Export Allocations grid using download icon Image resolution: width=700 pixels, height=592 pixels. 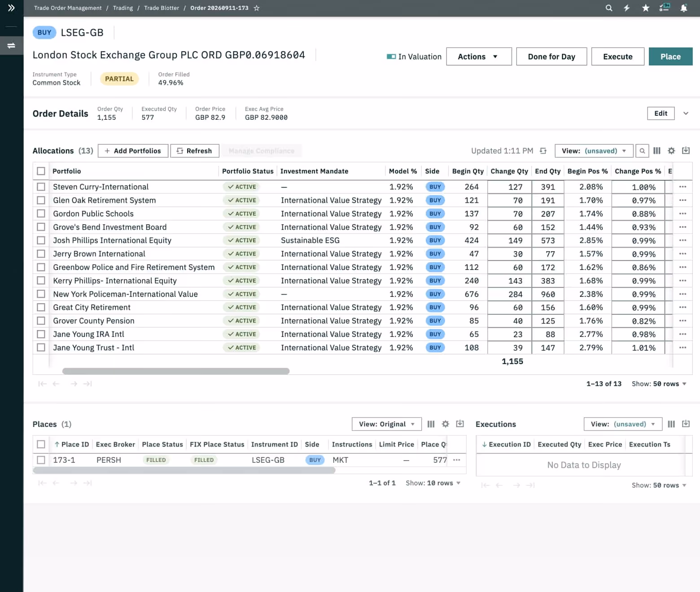coord(686,151)
